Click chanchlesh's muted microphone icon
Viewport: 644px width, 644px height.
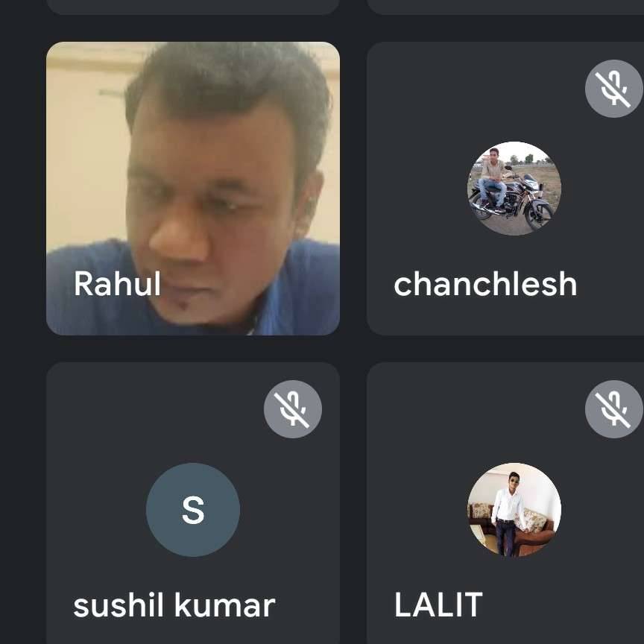(613, 89)
